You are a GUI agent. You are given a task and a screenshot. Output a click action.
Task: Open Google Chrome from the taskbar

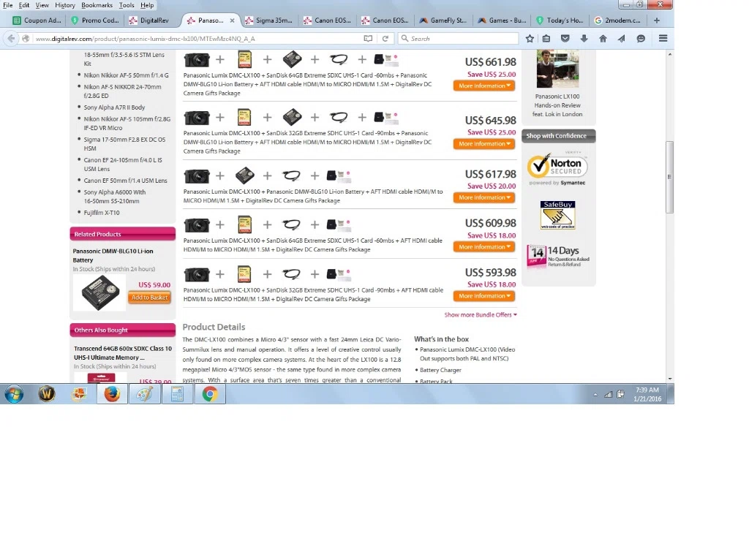pos(210,394)
